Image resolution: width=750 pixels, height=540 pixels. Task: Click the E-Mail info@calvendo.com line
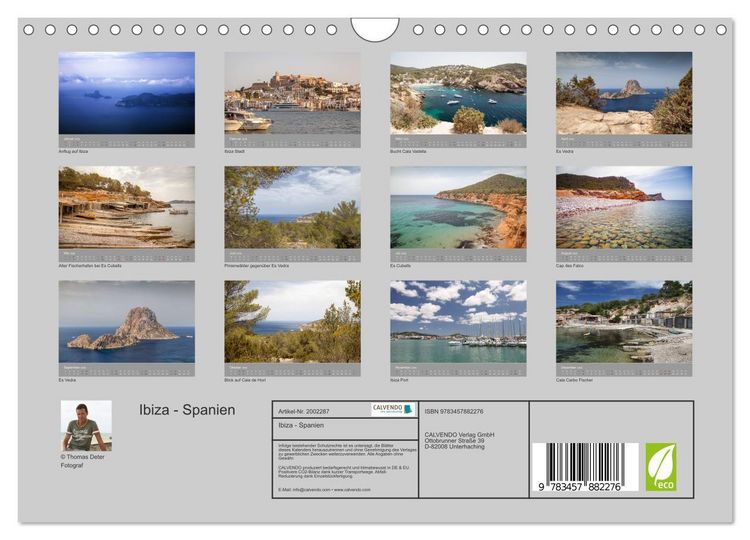pyautogui.click(x=324, y=490)
